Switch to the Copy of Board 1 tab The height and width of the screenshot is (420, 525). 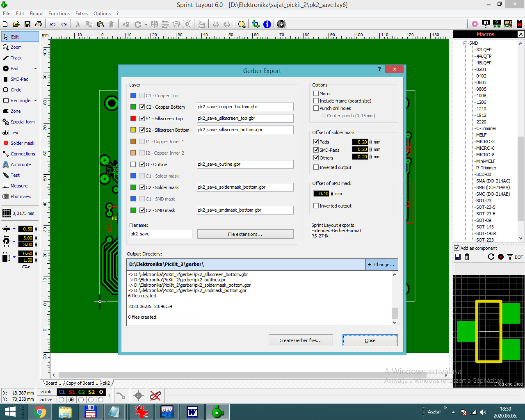click(x=82, y=383)
